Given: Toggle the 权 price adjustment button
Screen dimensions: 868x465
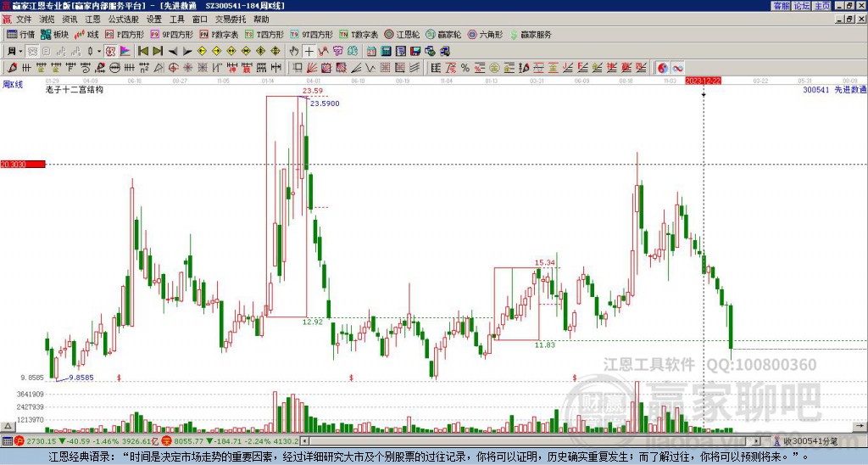Looking at the screenshot, I should [110, 52].
